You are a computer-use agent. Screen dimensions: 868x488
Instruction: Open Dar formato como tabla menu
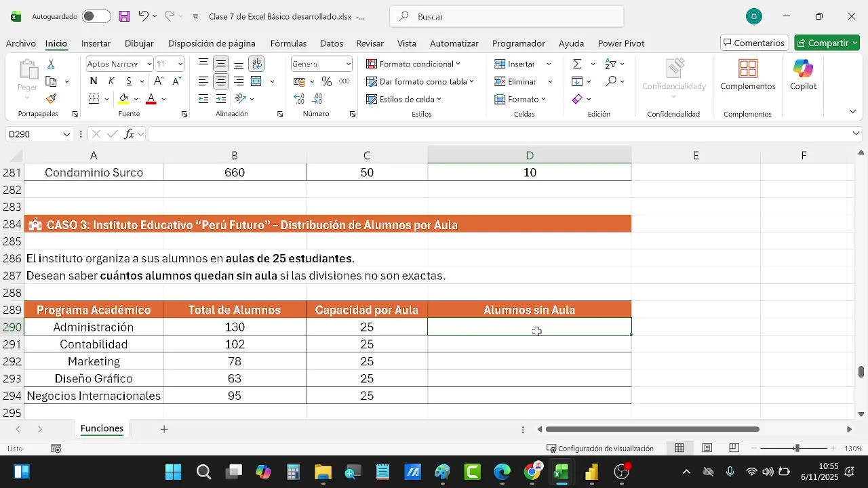(420, 81)
